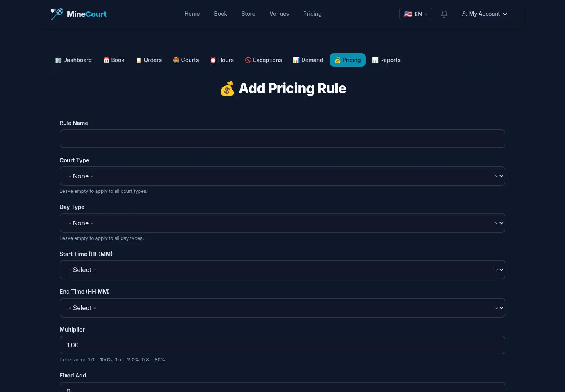This screenshot has width=565, height=392.
Task: Open the Day Type dropdown
Action: click(x=282, y=223)
